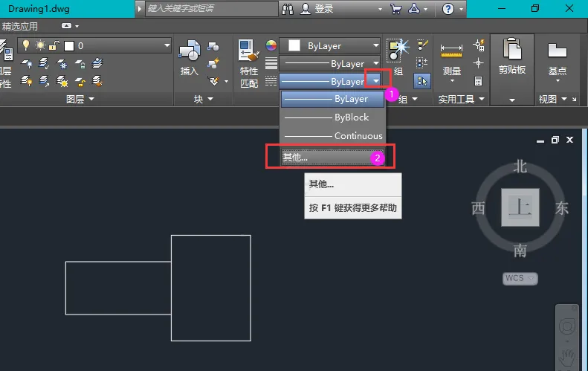Select ByBlock from linetype list
588x371 pixels.
(x=332, y=117)
